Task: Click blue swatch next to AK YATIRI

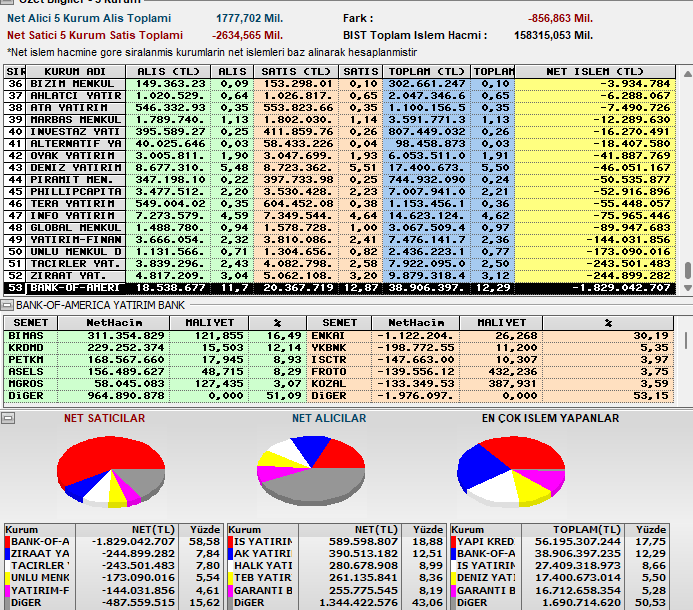Action: coord(230,554)
